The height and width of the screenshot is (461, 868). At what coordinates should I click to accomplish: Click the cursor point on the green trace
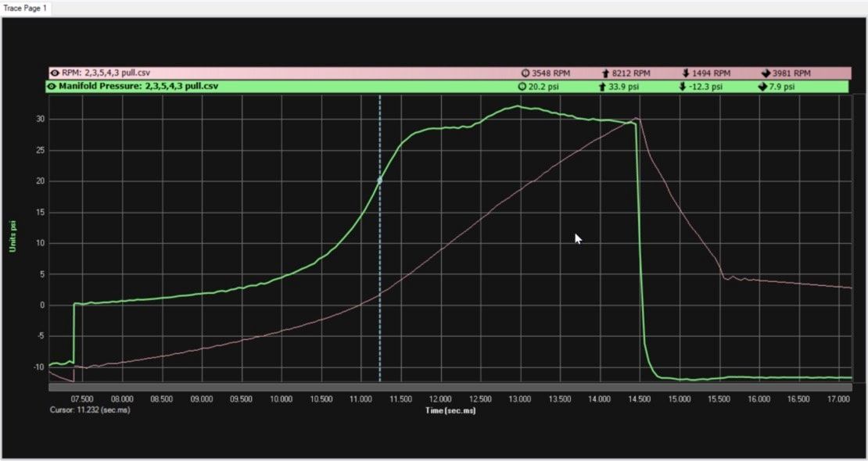click(x=380, y=180)
